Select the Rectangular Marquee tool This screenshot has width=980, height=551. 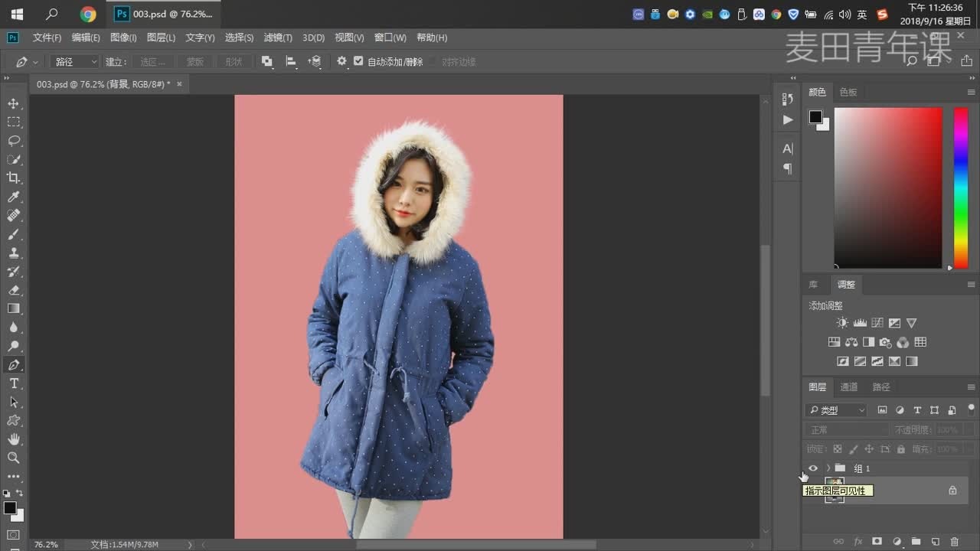14,122
